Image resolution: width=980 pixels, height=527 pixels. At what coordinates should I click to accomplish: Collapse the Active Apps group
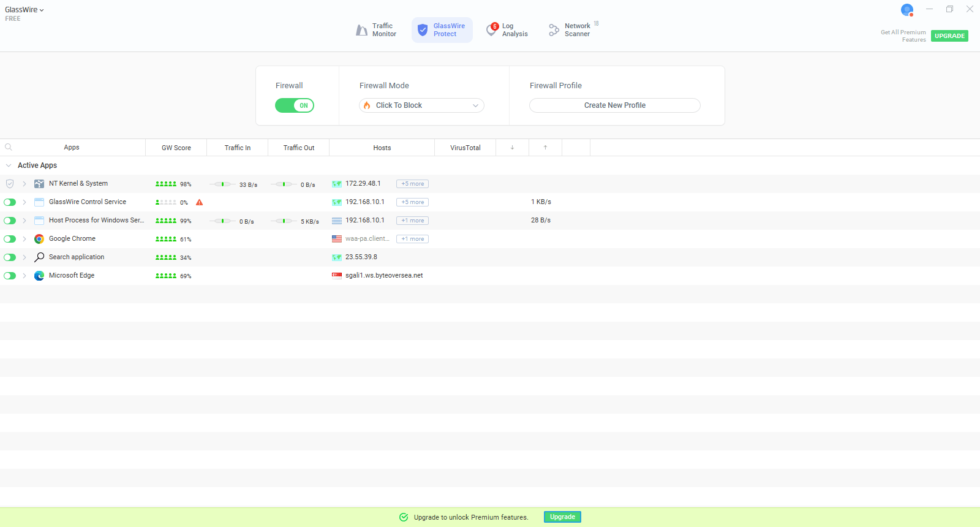(9, 165)
